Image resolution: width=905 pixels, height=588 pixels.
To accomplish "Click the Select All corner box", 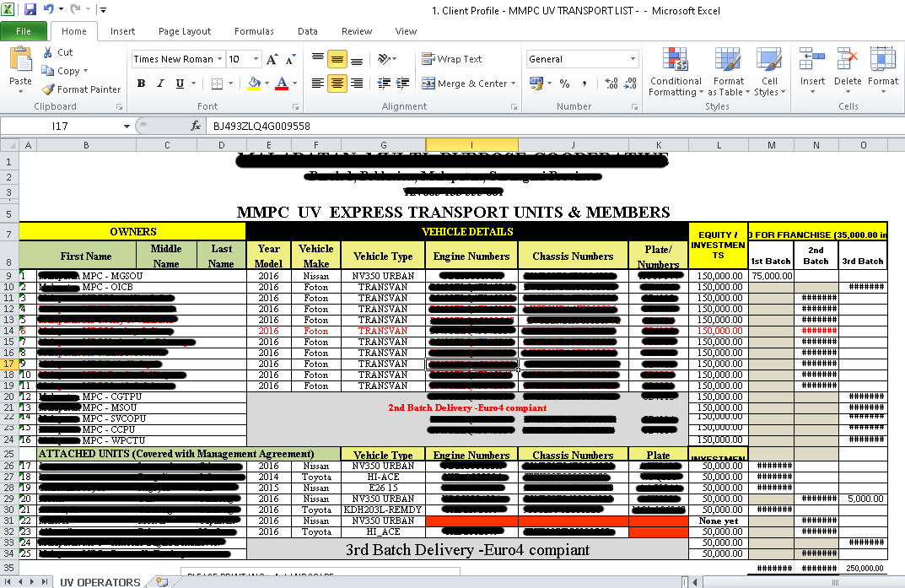I will click(x=9, y=145).
